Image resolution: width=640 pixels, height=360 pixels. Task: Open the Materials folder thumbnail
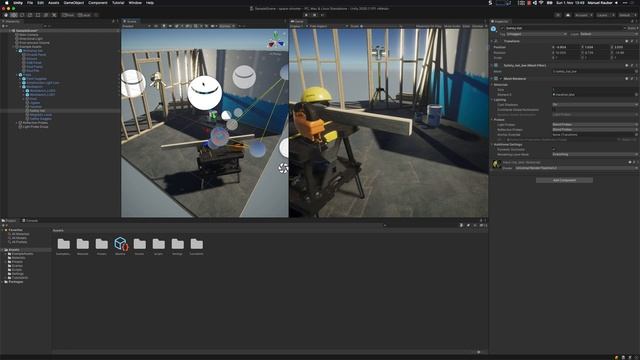pyautogui.click(x=82, y=246)
